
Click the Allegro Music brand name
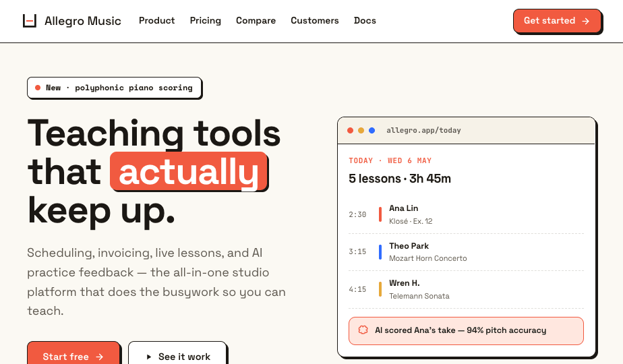pos(83,21)
